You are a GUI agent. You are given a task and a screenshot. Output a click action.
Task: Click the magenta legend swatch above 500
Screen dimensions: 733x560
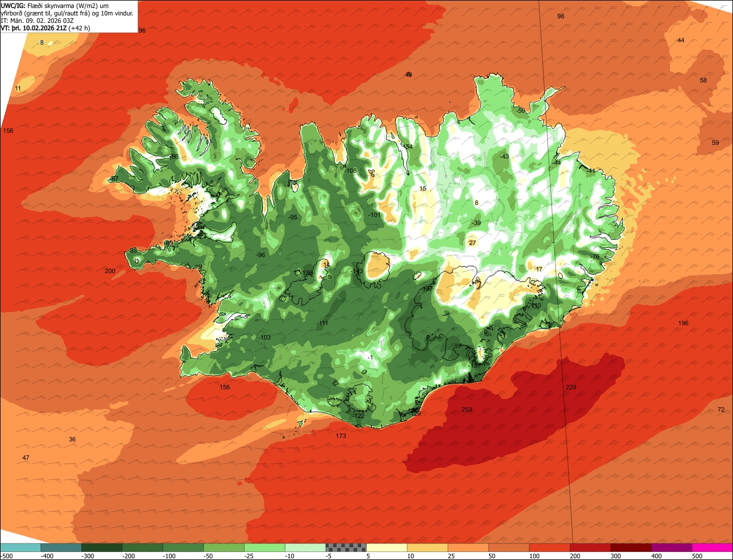coord(712,547)
